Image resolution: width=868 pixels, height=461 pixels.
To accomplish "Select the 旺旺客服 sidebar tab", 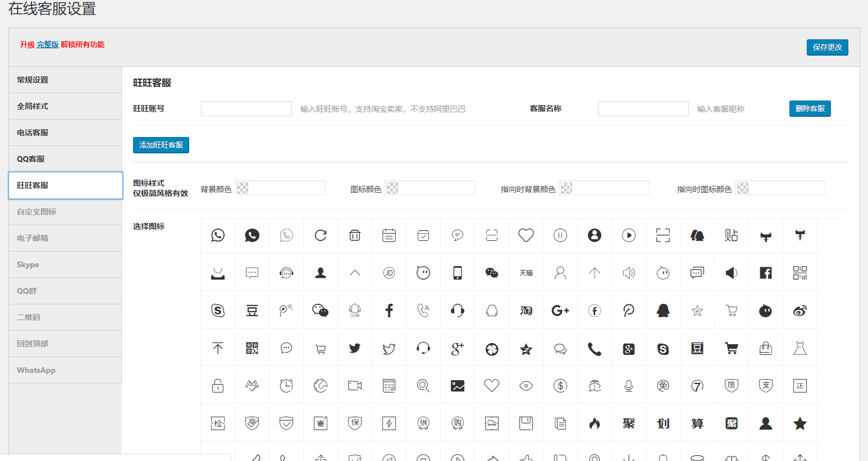I will pos(65,185).
